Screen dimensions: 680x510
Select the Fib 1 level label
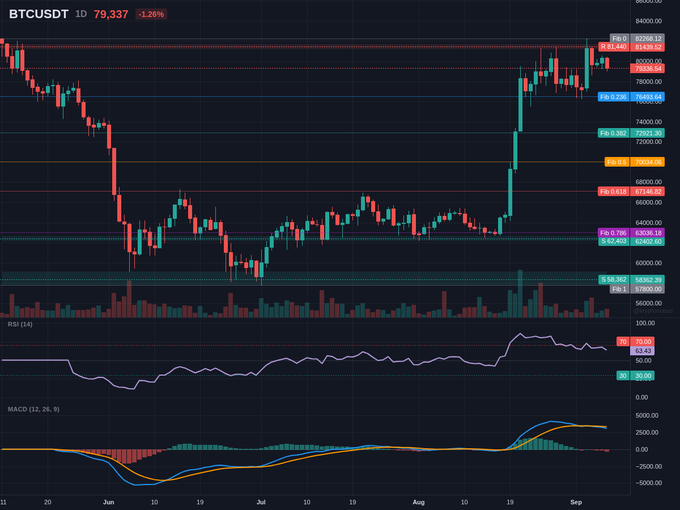(x=619, y=289)
